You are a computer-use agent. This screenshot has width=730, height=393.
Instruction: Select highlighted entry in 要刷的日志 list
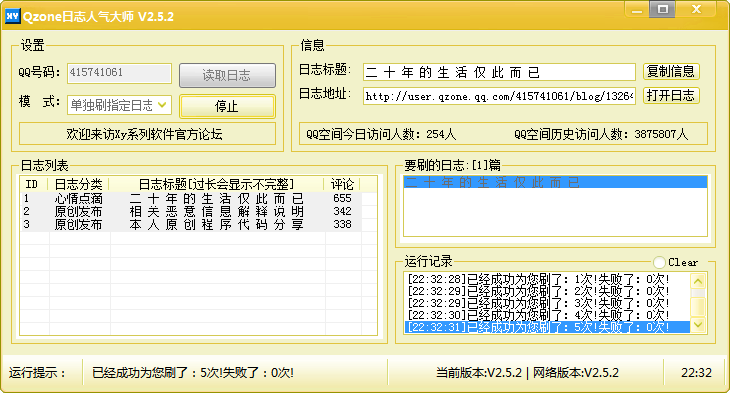(555, 182)
